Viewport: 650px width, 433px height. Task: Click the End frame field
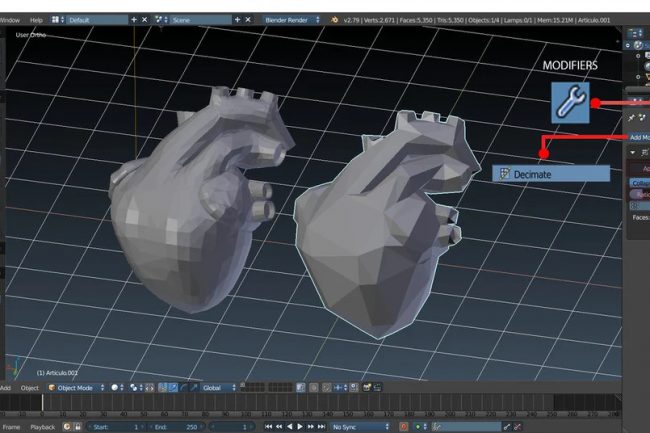tap(177, 427)
